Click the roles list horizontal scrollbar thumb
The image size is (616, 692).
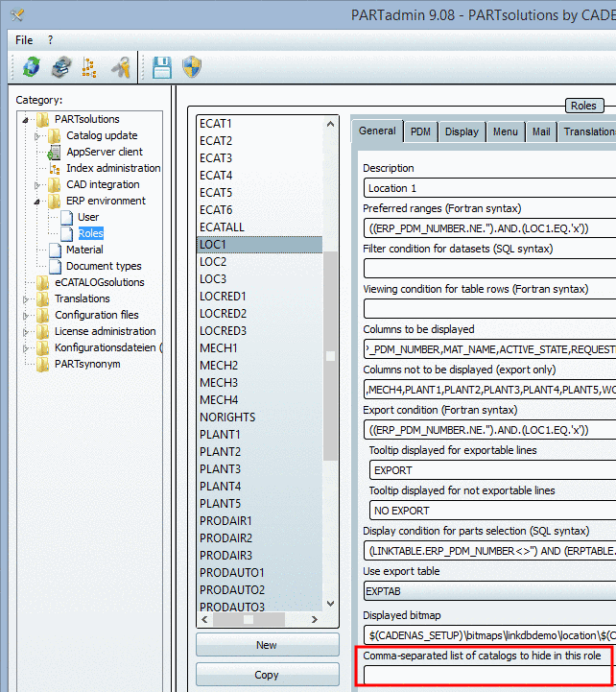click(249, 620)
